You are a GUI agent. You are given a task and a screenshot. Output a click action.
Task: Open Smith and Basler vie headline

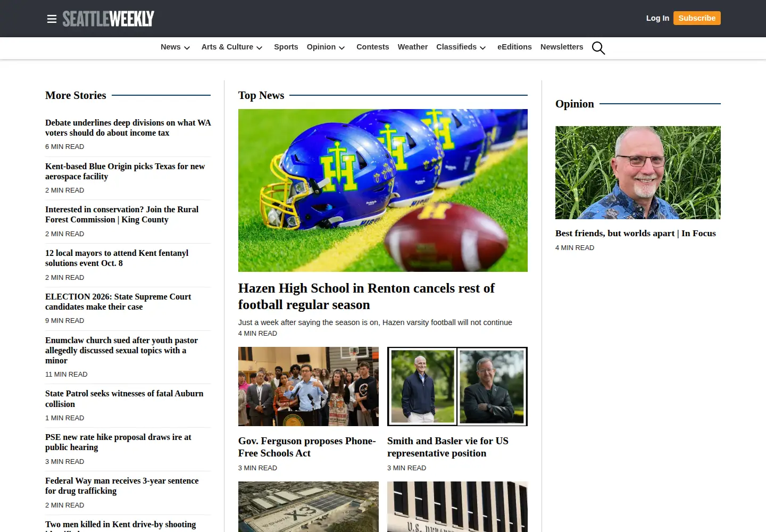448,447
